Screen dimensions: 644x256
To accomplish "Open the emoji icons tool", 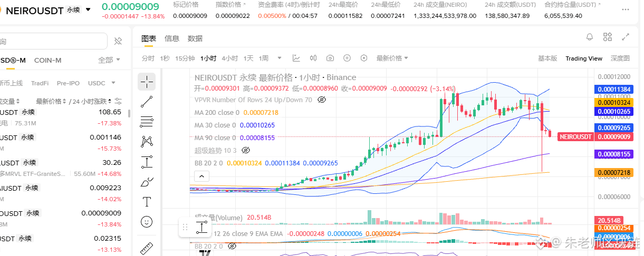I will (147, 222).
